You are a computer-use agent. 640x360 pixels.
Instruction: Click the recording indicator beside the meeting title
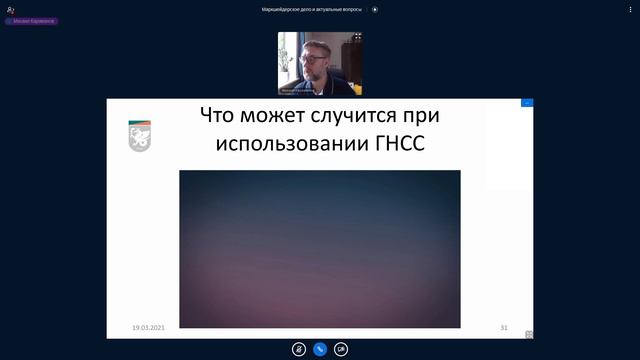point(375,9)
